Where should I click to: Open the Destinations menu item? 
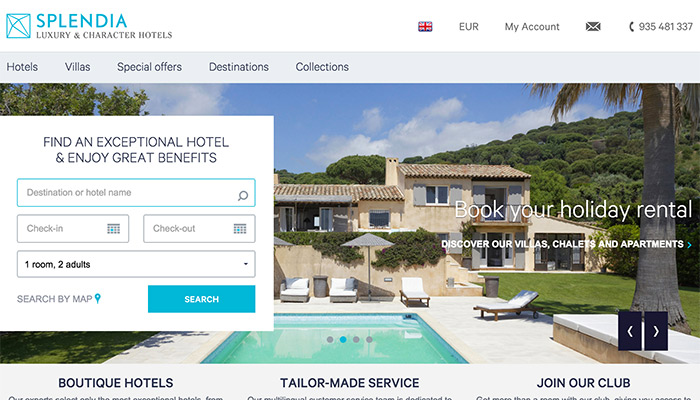tap(239, 67)
